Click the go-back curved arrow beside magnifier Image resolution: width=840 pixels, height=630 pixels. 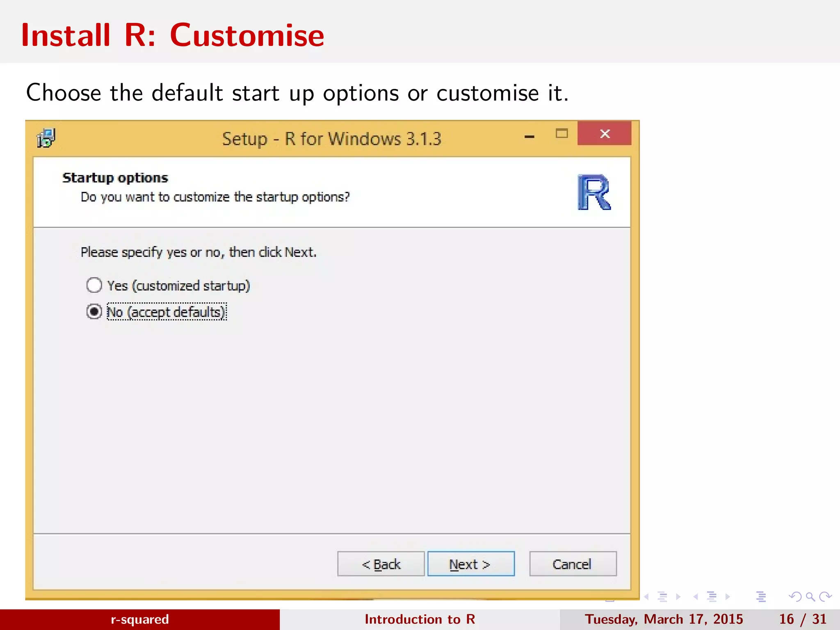(x=795, y=597)
